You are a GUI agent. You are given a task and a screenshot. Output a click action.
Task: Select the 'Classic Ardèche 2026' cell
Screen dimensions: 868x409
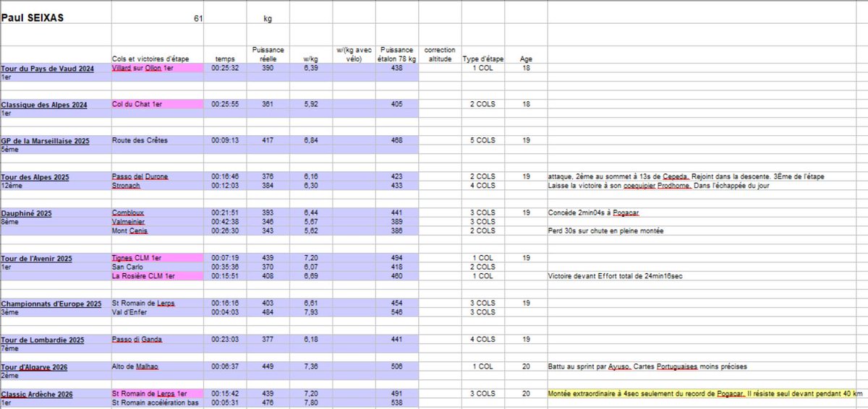pos(56,395)
